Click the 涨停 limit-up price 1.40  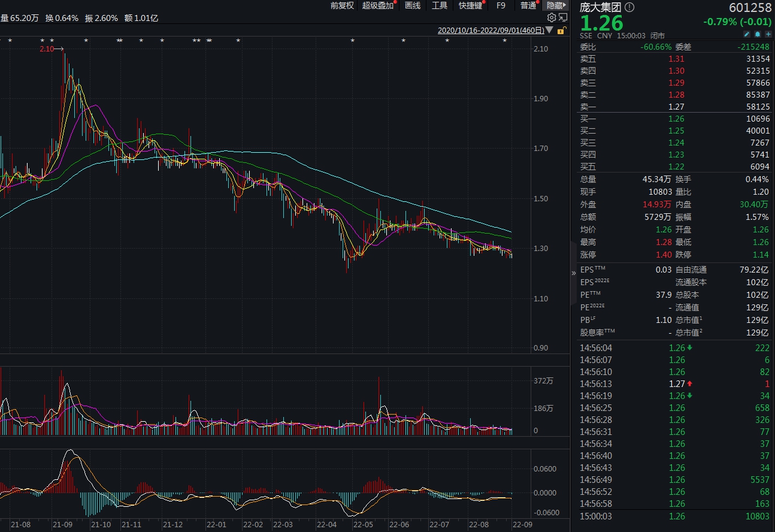tap(664, 255)
